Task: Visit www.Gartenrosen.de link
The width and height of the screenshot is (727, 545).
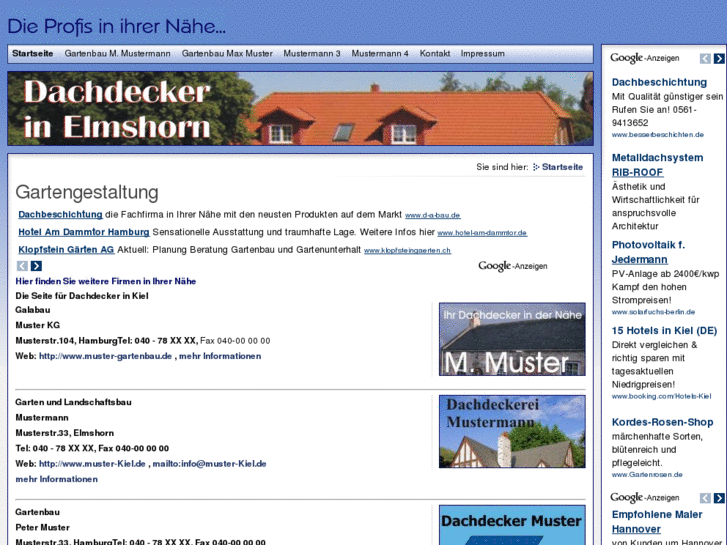Action: pyautogui.click(x=647, y=474)
